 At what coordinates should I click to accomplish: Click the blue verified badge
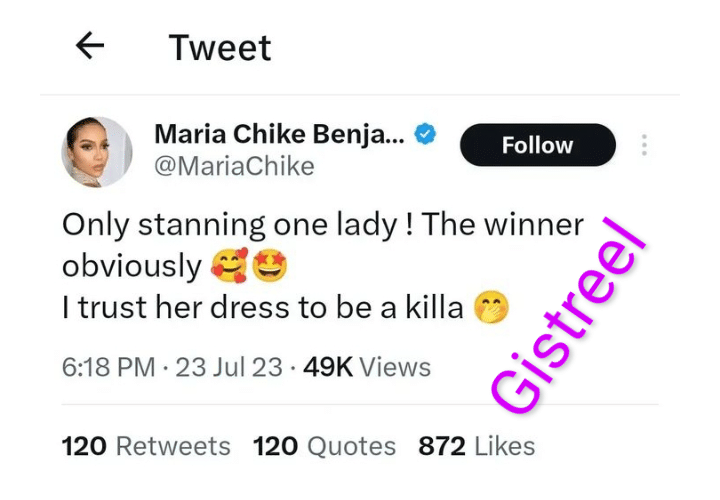point(426,133)
